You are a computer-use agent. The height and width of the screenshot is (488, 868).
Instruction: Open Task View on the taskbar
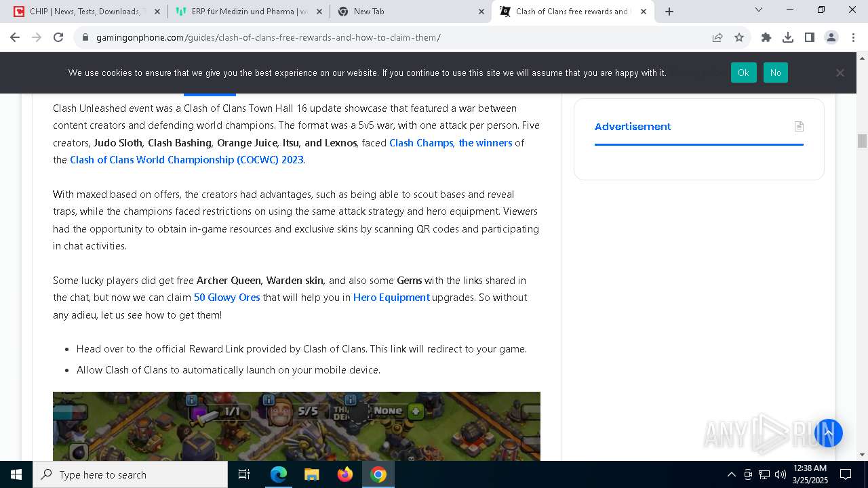[x=244, y=474]
